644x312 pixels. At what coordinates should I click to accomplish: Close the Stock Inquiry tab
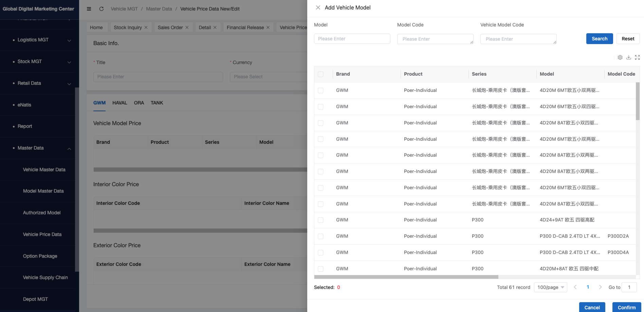pos(146,27)
